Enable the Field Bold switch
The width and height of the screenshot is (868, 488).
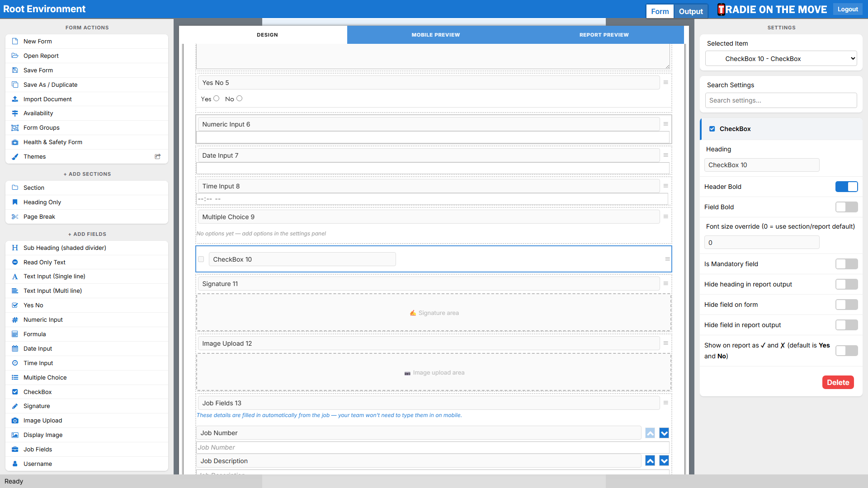(846, 207)
